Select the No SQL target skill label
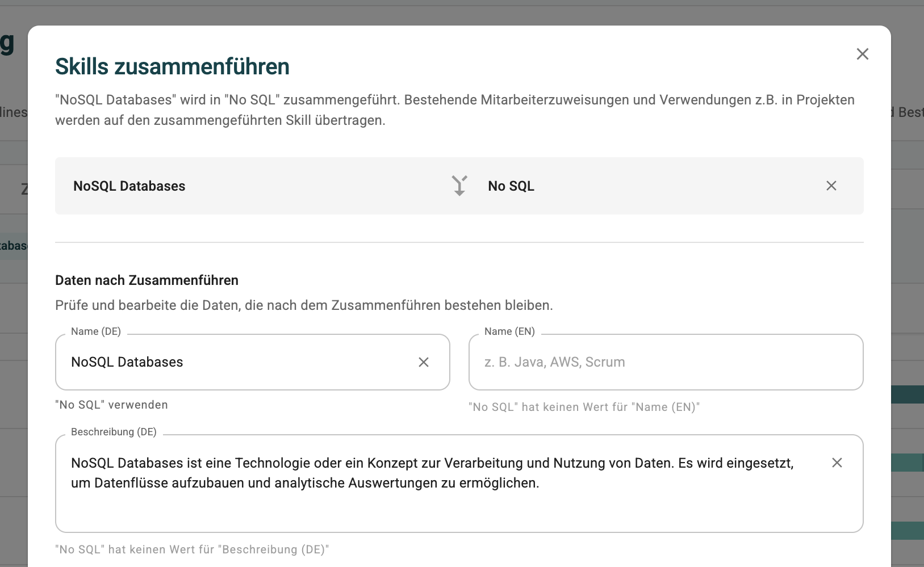This screenshot has width=924, height=567. coord(511,186)
